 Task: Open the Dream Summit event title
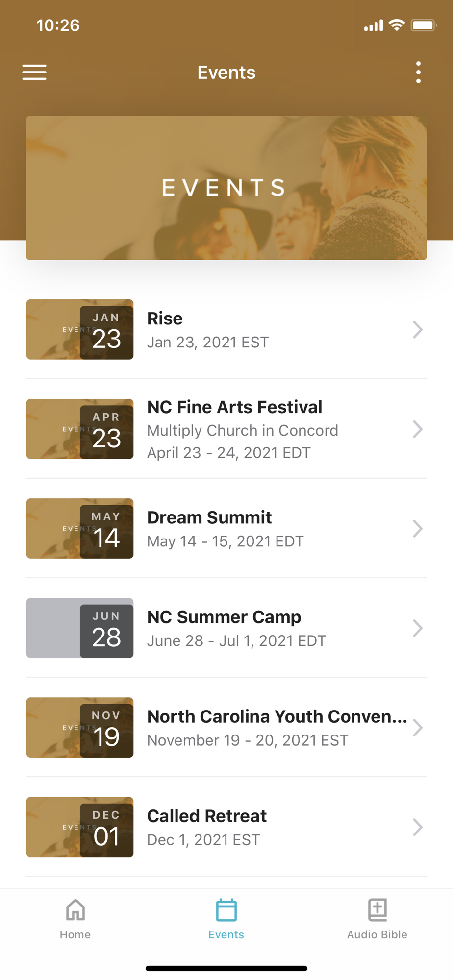209,518
